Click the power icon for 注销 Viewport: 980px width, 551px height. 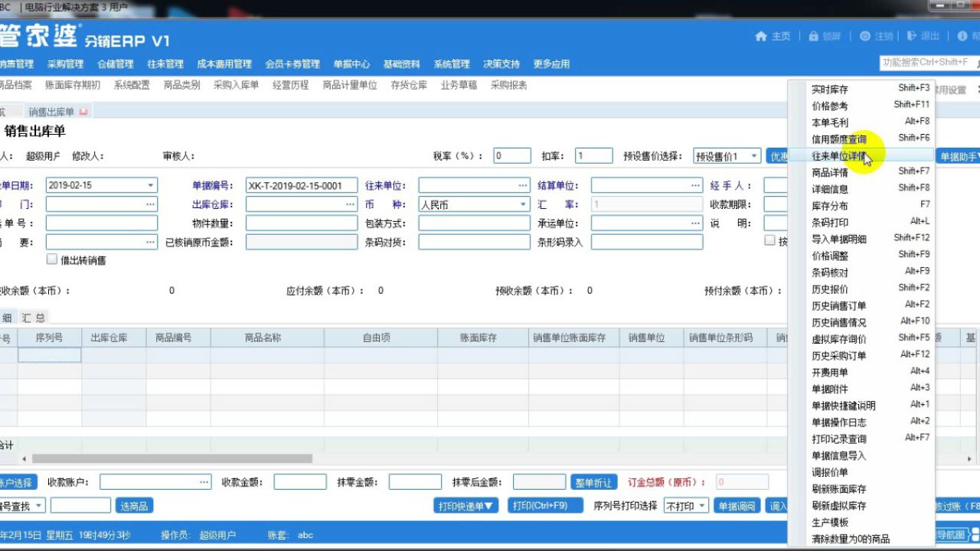[x=864, y=36]
